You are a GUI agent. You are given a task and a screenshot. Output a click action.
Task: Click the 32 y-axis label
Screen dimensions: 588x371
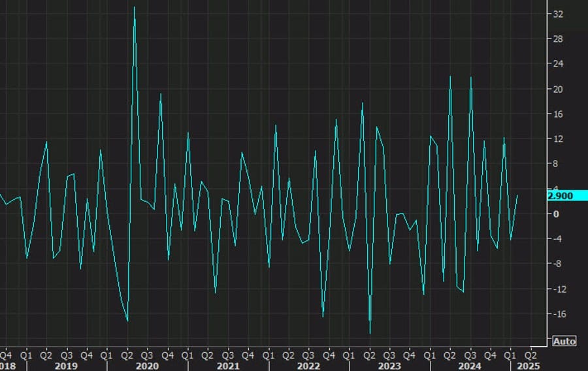pos(558,14)
